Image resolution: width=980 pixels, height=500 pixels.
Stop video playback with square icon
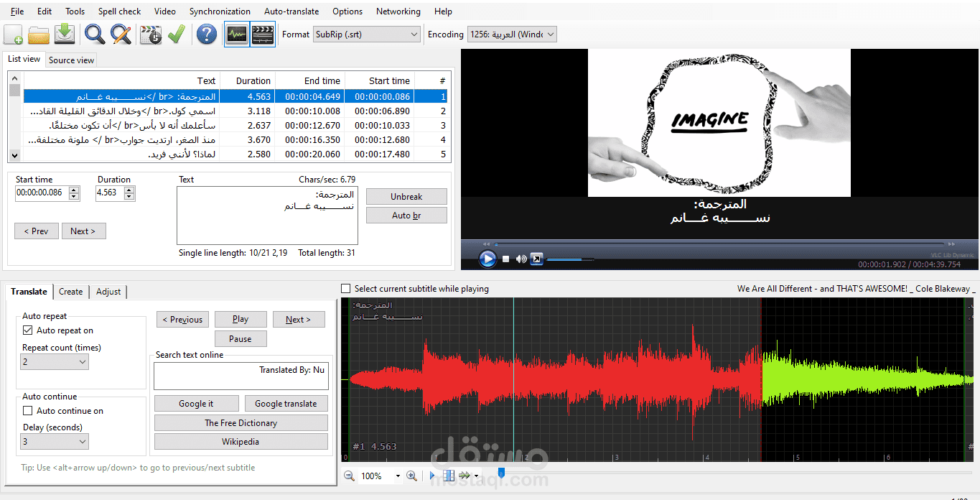[x=505, y=259]
